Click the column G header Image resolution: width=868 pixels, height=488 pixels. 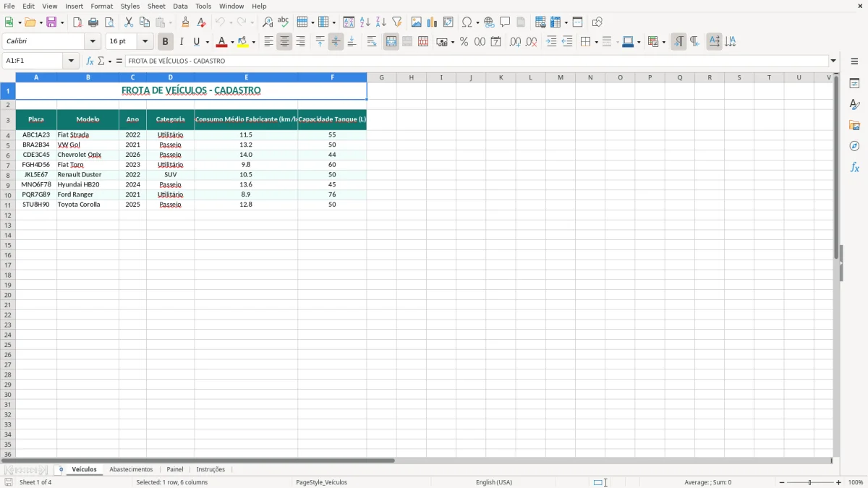(381, 77)
